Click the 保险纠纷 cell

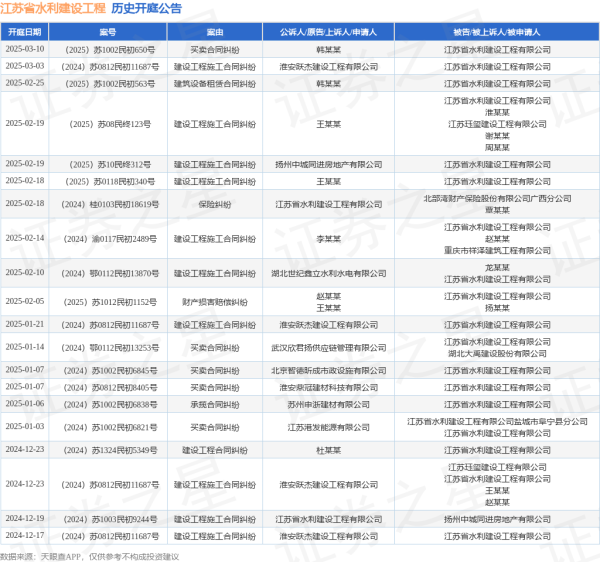215,204
